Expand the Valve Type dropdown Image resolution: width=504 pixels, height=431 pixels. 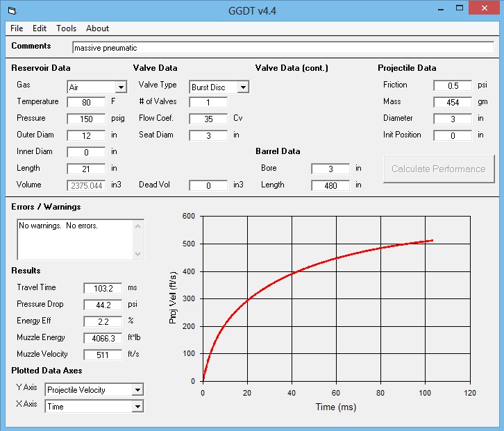pyautogui.click(x=243, y=87)
